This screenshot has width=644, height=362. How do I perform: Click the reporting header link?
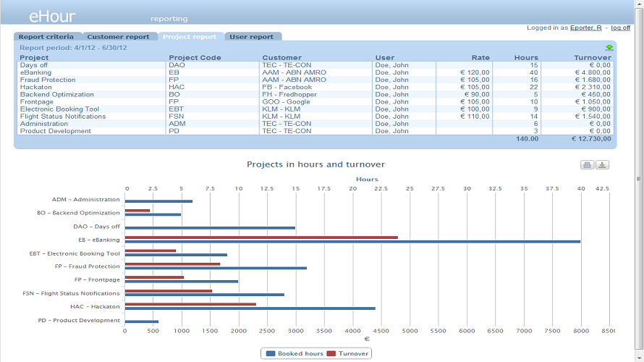(169, 19)
